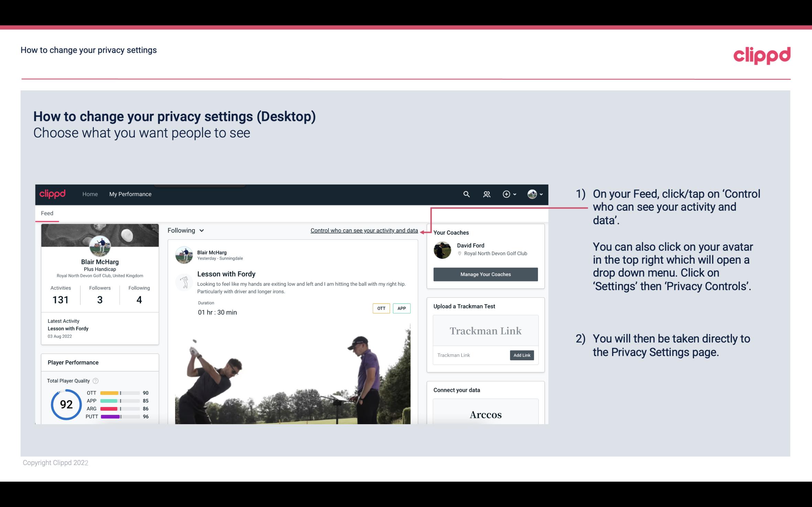Open the avatar top-right dropdown menu
This screenshot has width=812, height=507.
532,194
